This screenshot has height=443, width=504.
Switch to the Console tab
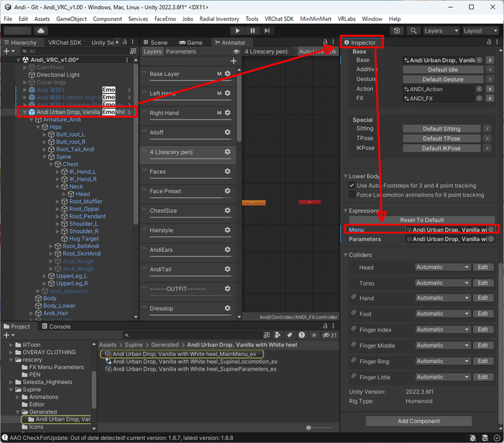click(56, 326)
